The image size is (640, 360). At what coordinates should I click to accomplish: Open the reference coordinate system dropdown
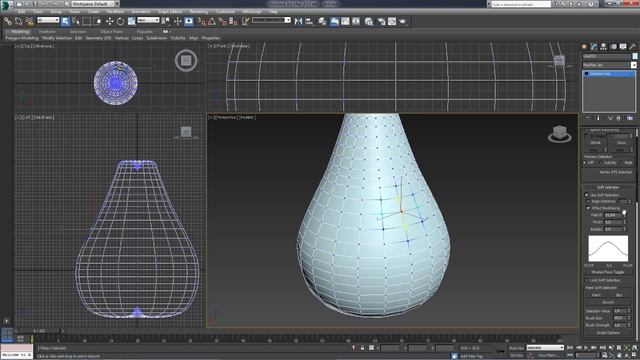148,20
